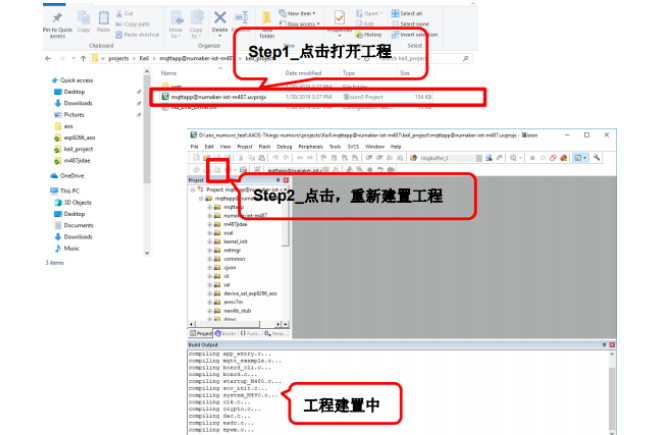Open the Flash menu in Keil
This screenshot has height=435, width=667.
pos(263,145)
